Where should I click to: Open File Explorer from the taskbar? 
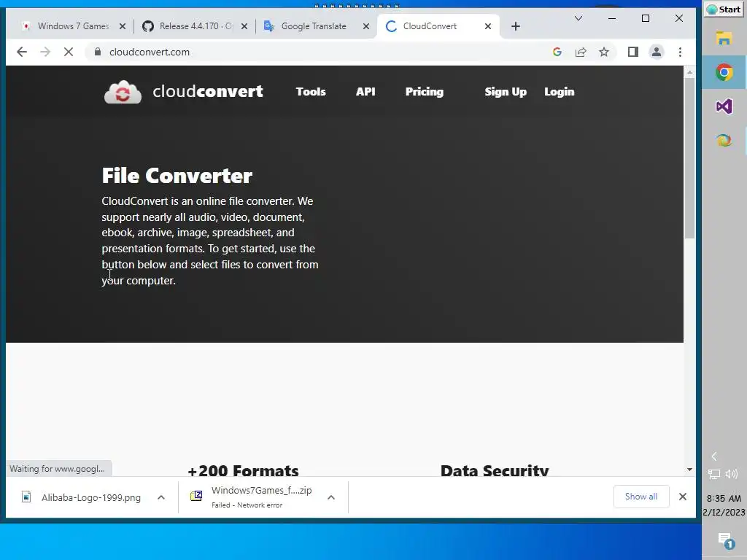click(724, 38)
